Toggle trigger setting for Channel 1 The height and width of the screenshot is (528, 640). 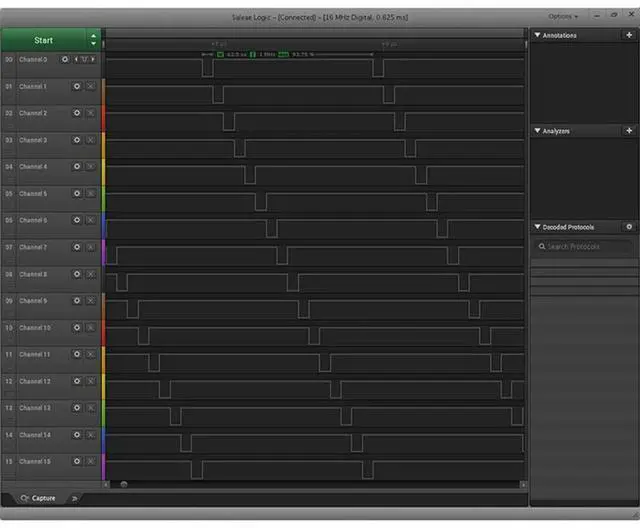90,86
